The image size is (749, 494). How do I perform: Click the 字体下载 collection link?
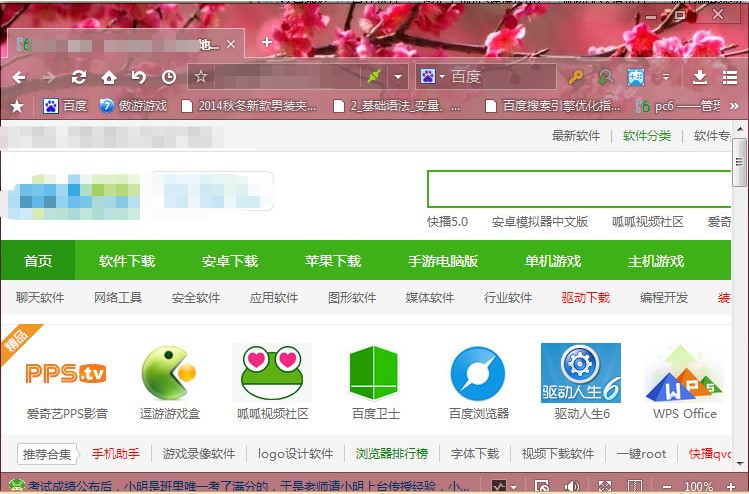475,453
